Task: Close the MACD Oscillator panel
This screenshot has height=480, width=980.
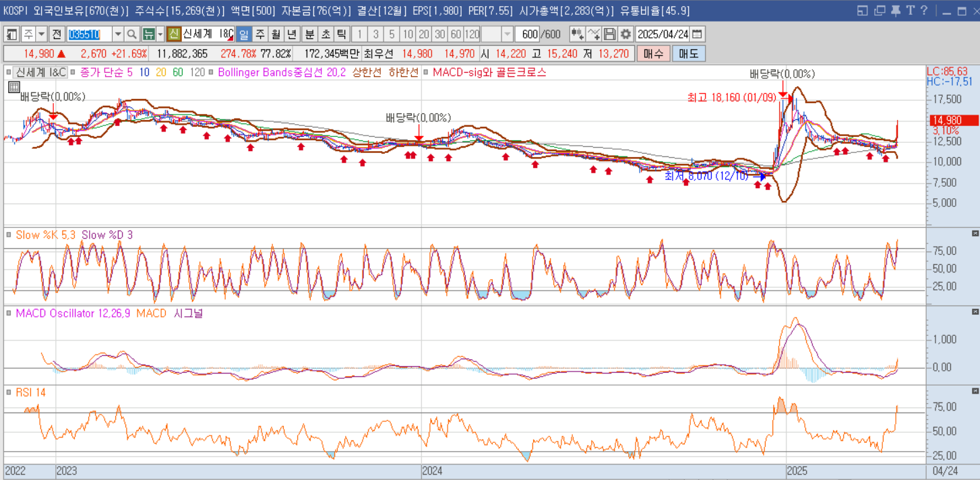Action: (975, 312)
